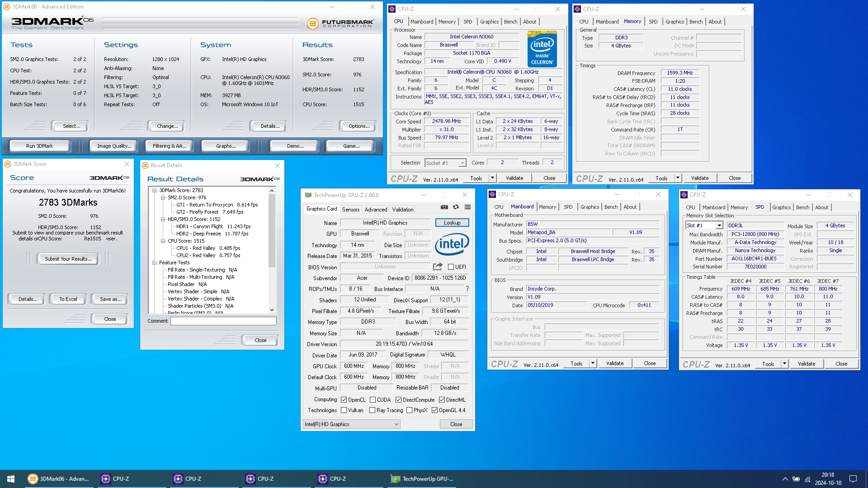Screen dimensions: 868x488
Task: Open the Intel(R) HD Graphics GPU selector dropdown
Action: click(x=352, y=424)
